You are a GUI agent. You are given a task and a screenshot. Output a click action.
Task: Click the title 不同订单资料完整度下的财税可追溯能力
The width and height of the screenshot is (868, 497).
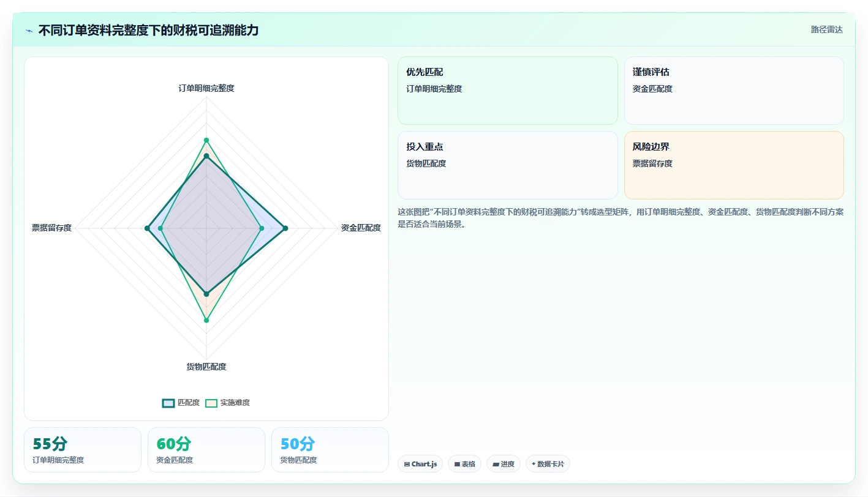[148, 30]
